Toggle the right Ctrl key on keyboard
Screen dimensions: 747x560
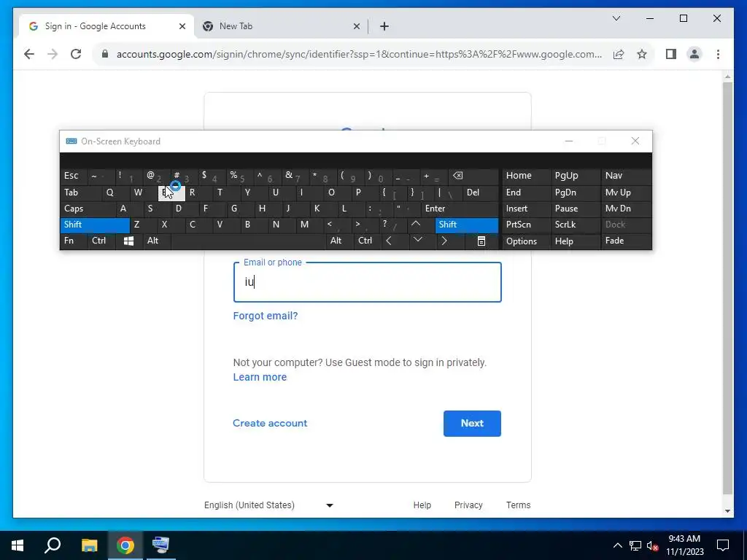[x=367, y=241]
